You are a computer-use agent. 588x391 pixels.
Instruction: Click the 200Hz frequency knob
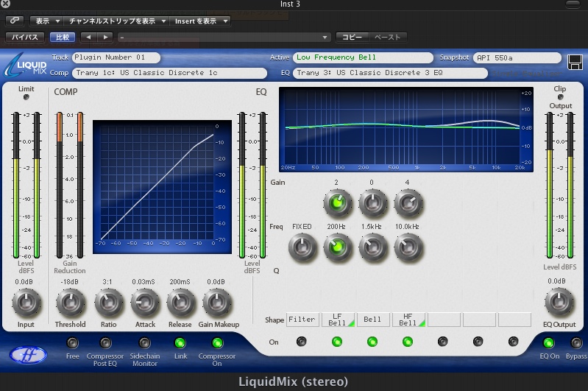(x=338, y=247)
